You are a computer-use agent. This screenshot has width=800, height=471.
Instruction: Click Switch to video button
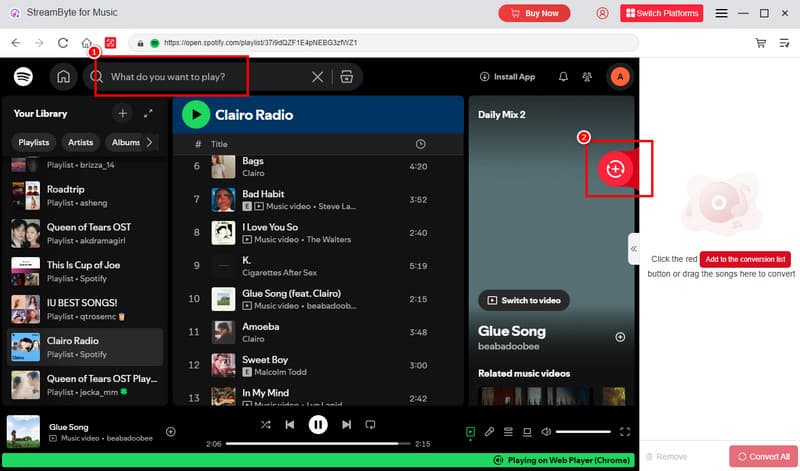[x=524, y=301]
